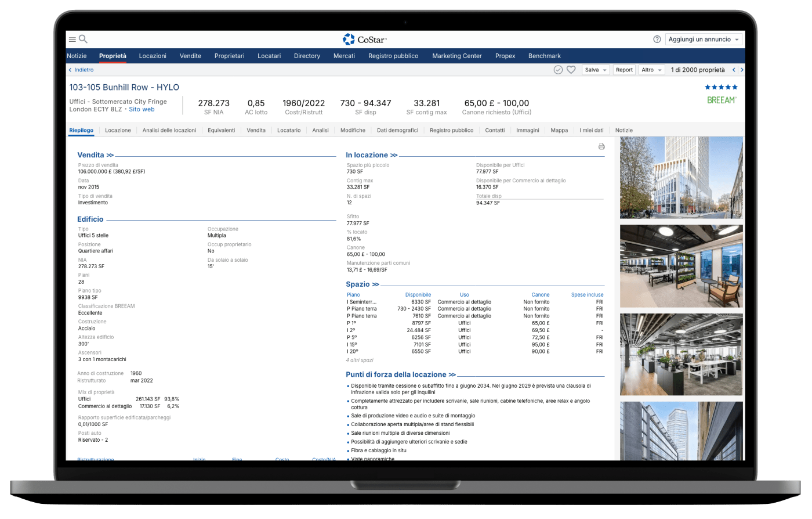Open the help question mark icon
Screen dimensions: 812x519
coord(657,39)
